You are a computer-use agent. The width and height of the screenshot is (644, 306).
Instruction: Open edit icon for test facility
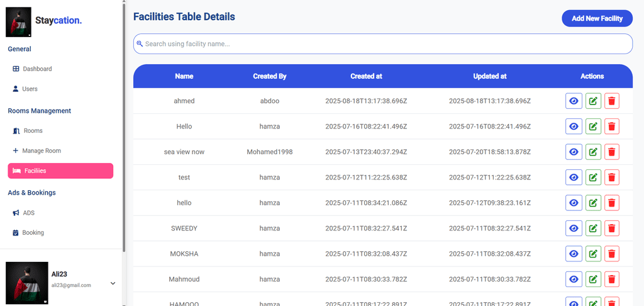click(592, 178)
